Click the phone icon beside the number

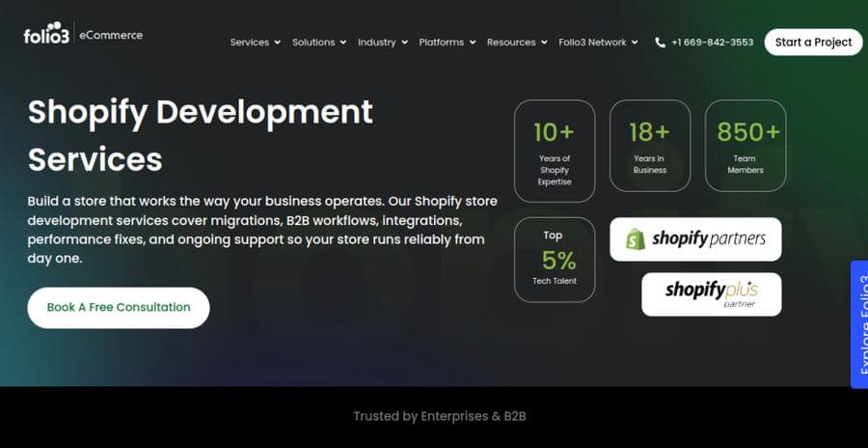[660, 42]
